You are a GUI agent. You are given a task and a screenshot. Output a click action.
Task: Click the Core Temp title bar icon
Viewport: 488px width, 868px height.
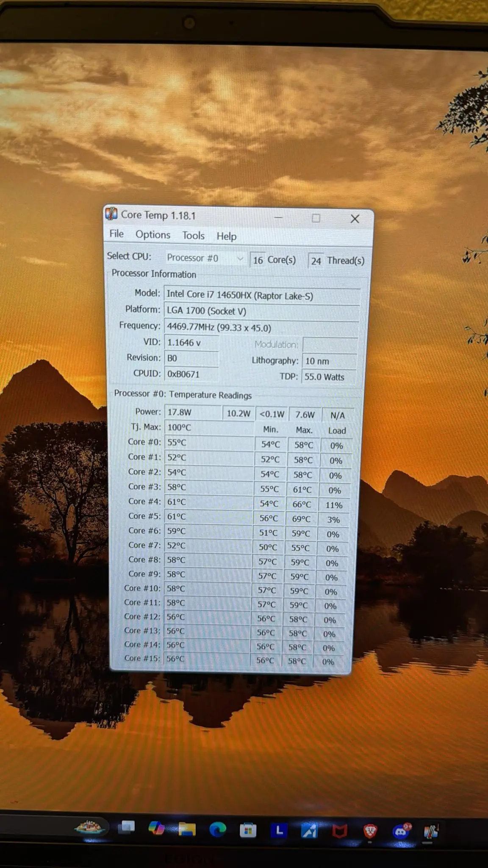coord(111,214)
